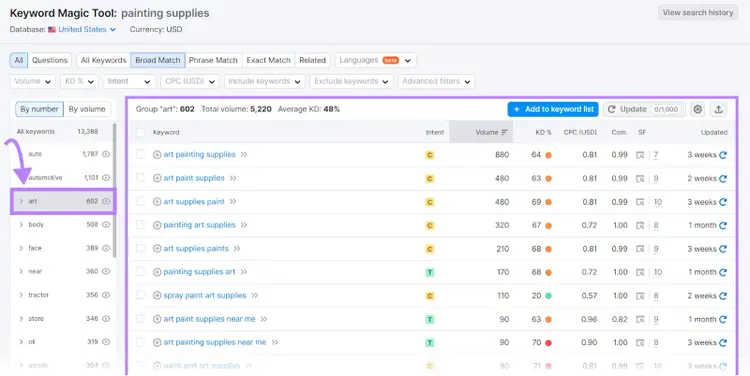Click 'Add to keyword list' button

553,109
